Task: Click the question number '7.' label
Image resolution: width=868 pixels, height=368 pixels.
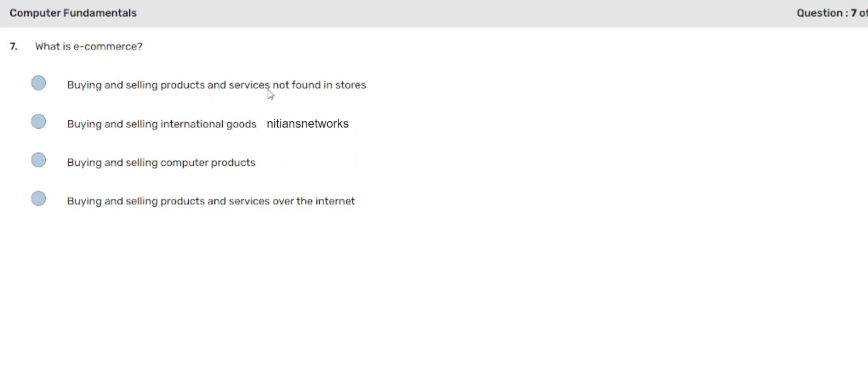Action: (x=14, y=46)
